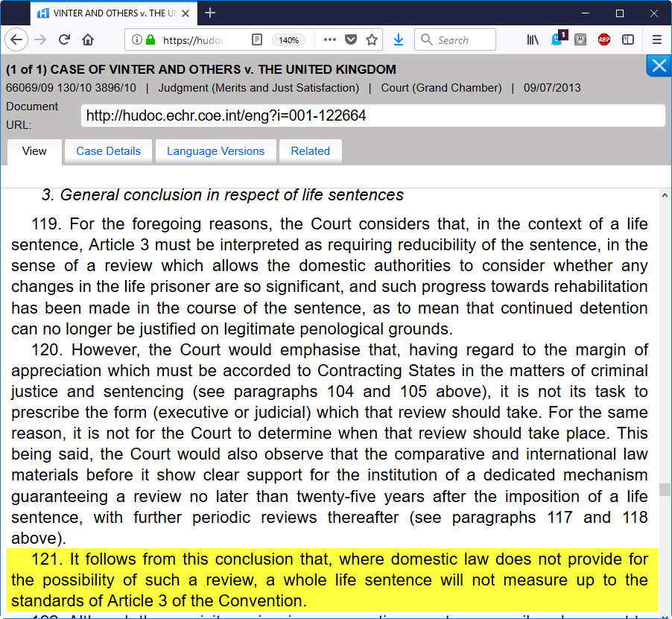Close the document viewer with blue X
This screenshot has height=619, width=672.
659,66
